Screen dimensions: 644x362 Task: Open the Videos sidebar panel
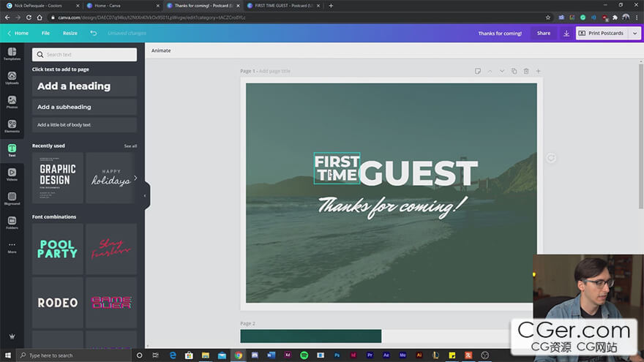point(12,174)
